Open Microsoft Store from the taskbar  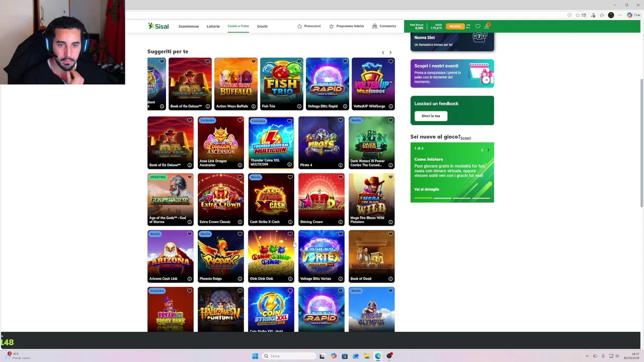[345, 356]
